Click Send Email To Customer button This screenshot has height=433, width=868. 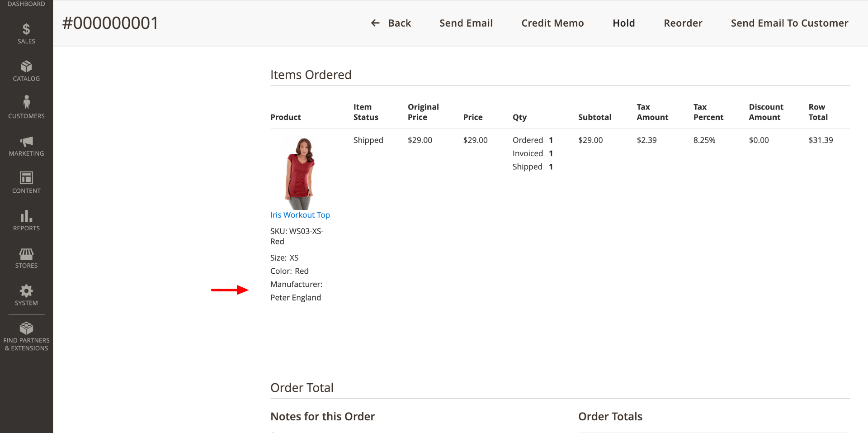(789, 23)
